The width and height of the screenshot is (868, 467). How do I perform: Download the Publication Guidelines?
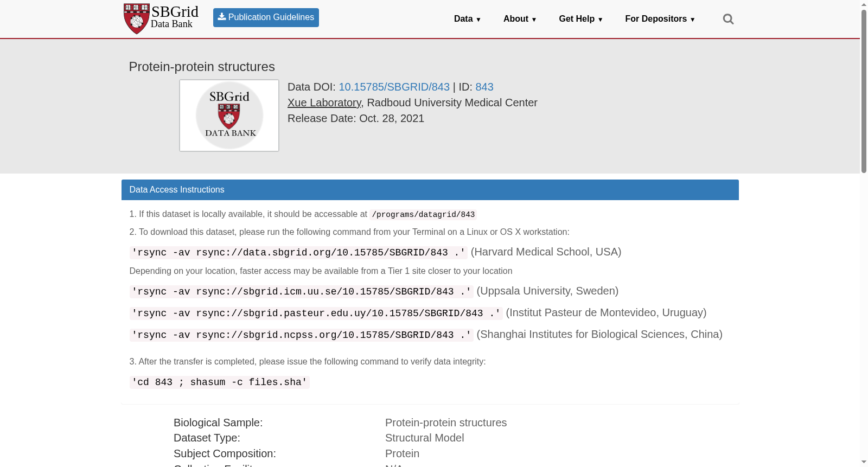coord(266,17)
